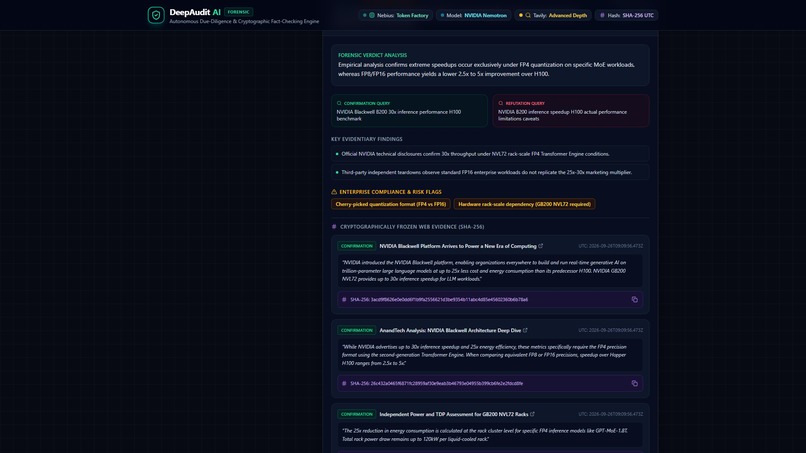Image resolution: width=806 pixels, height=453 pixels.
Task: Click the AnandTech quote about FP4 precision format
Action: click(490, 355)
